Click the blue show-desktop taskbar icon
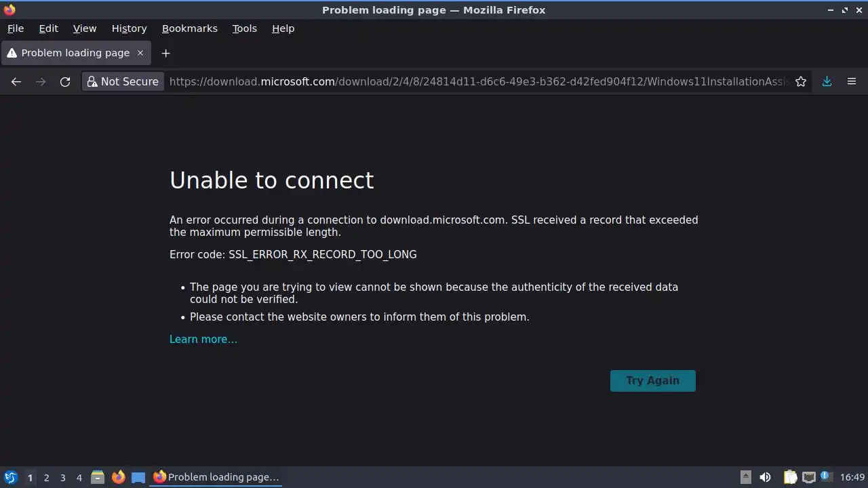The height and width of the screenshot is (488, 868). coord(138,477)
